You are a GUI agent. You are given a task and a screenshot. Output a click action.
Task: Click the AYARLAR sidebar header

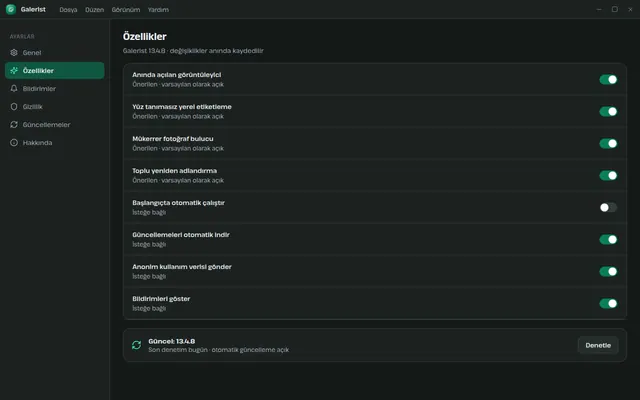pos(22,36)
